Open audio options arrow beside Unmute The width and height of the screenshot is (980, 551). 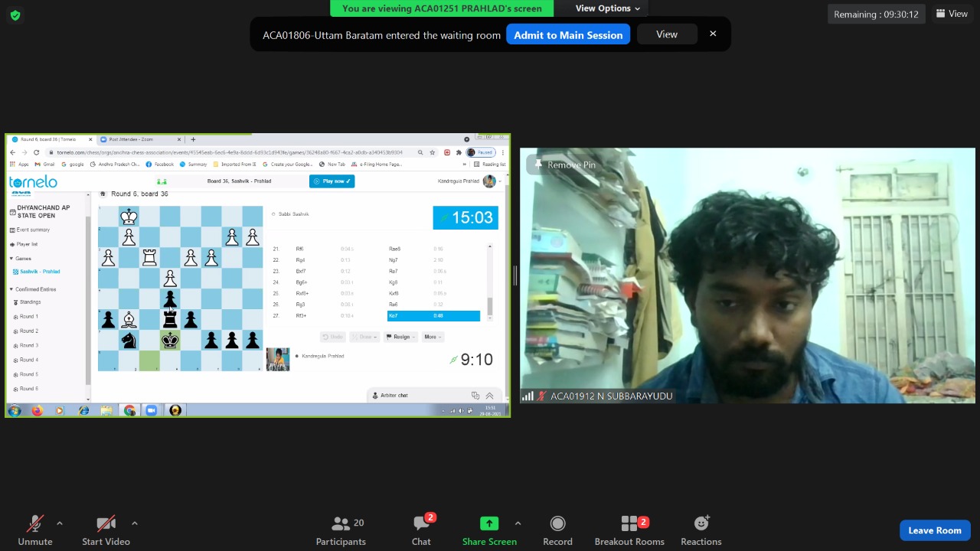click(x=60, y=523)
